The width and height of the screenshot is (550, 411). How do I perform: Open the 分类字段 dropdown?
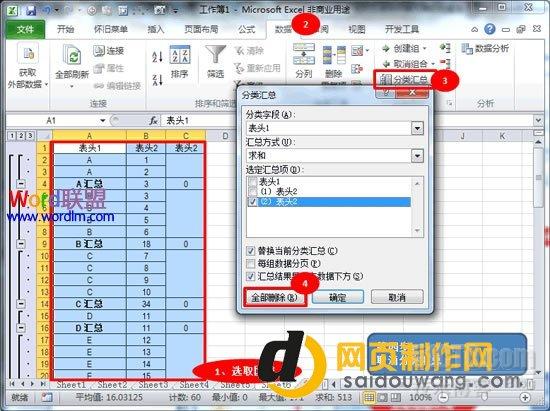[x=417, y=128]
